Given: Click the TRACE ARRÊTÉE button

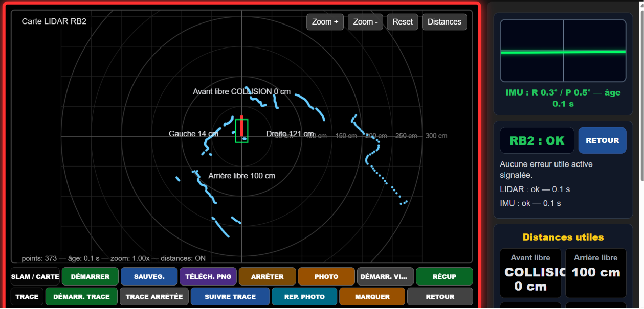Looking at the screenshot, I should pyautogui.click(x=154, y=296).
